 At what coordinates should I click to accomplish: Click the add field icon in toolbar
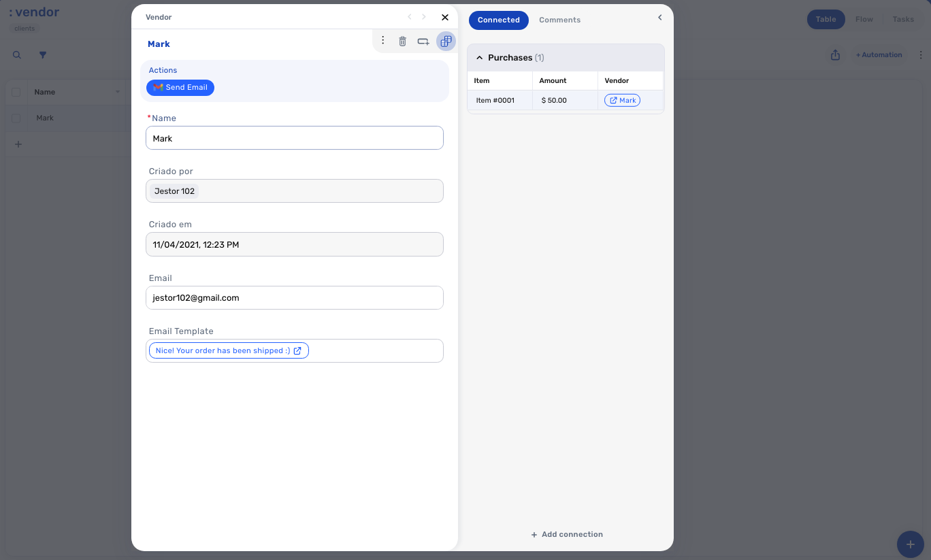point(423,42)
